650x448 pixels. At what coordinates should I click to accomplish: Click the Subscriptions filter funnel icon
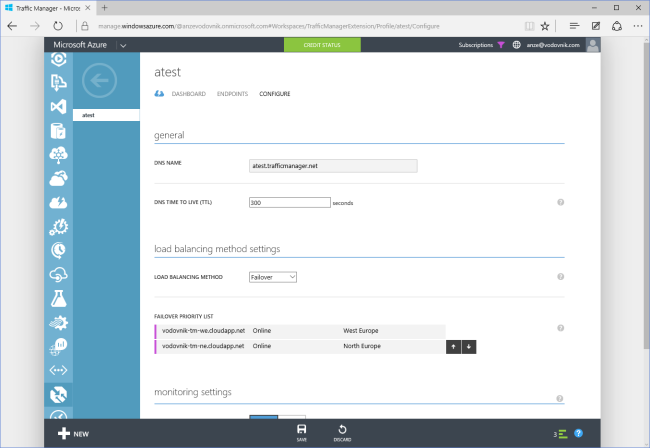[x=501, y=45]
